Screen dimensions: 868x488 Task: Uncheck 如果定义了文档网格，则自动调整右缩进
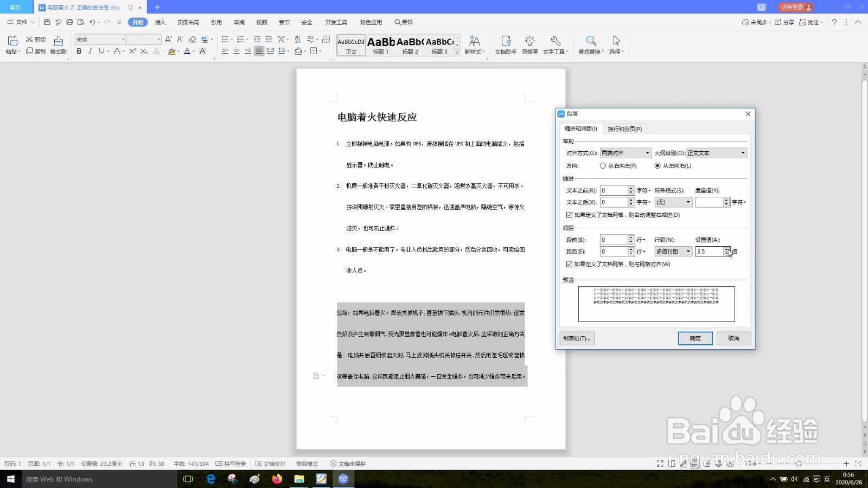569,215
